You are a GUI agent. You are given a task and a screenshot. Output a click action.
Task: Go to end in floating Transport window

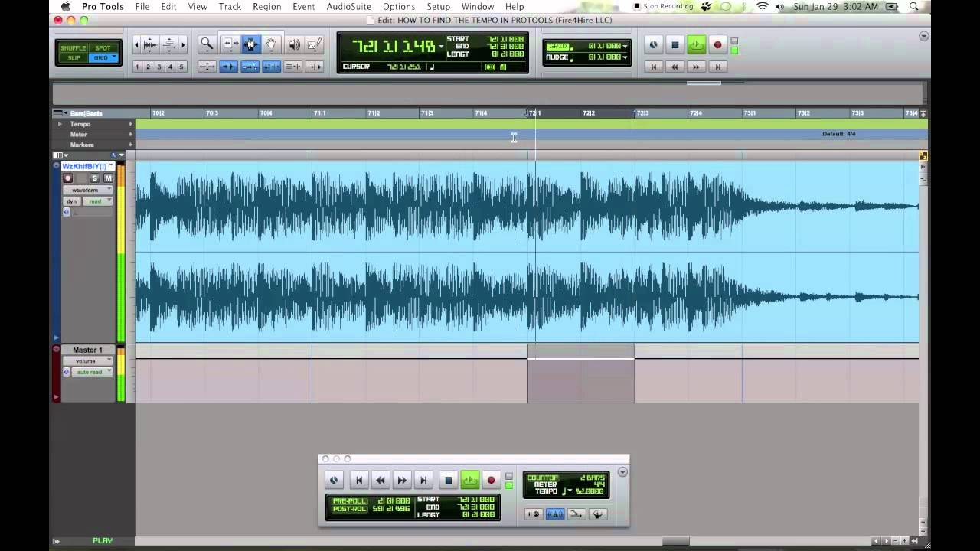[x=423, y=480]
